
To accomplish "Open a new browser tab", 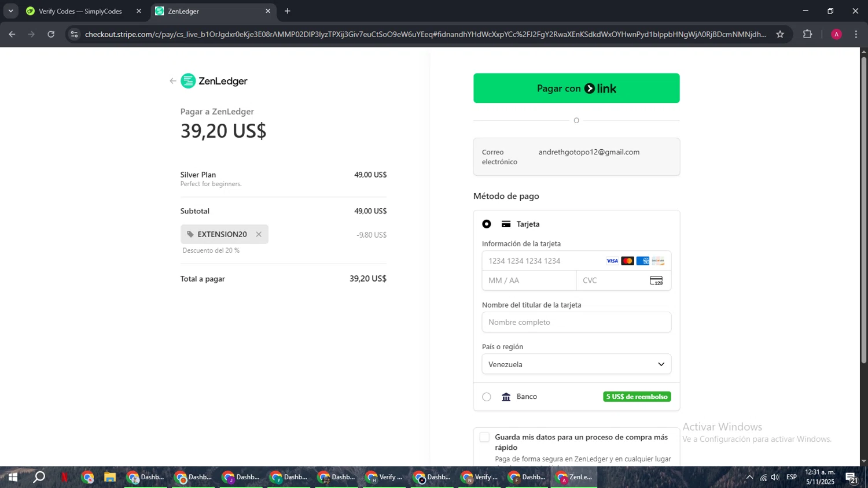I will pos(288,11).
